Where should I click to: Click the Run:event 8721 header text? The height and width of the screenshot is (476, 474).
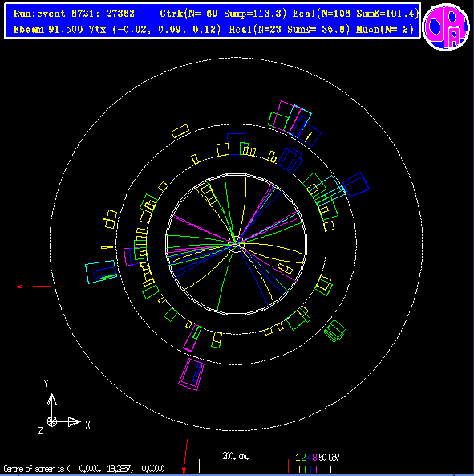[74, 14]
